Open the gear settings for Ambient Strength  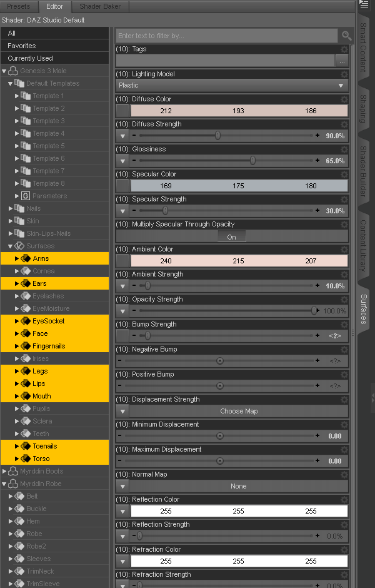(x=344, y=275)
